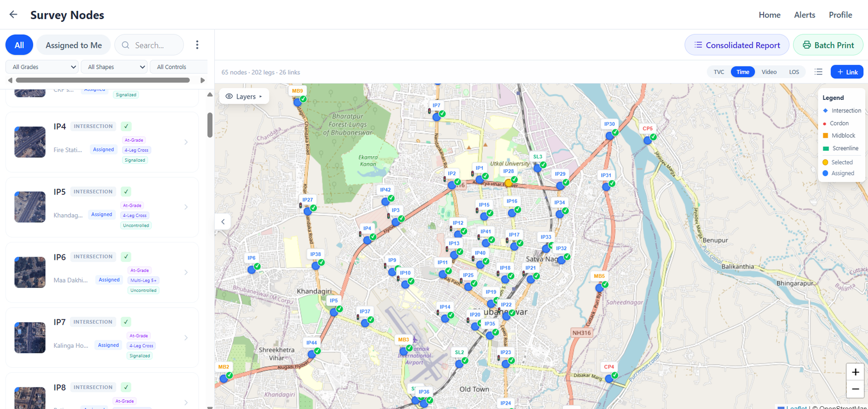Toggle the checkmark on the IP6 card
The height and width of the screenshot is (409, 868).
(126, 257)
